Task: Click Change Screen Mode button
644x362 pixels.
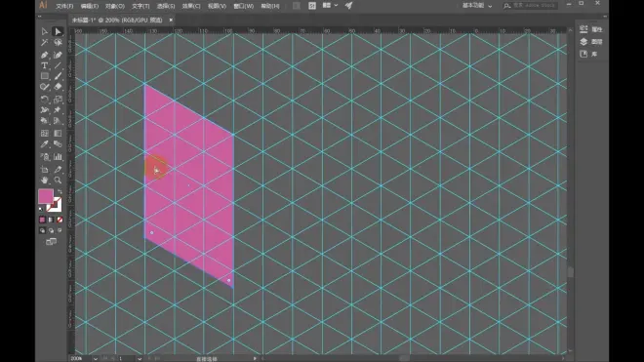Action: click(x=51, y=242)
